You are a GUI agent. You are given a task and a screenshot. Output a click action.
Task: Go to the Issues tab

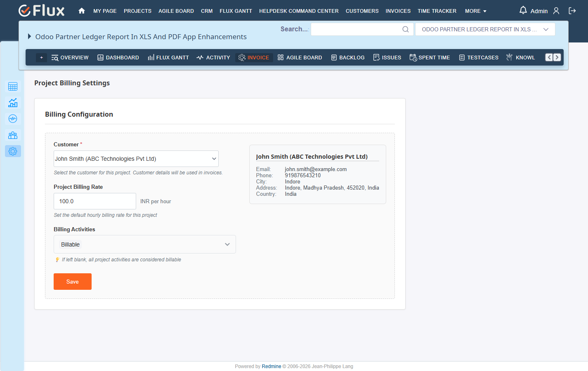point(387,58)
